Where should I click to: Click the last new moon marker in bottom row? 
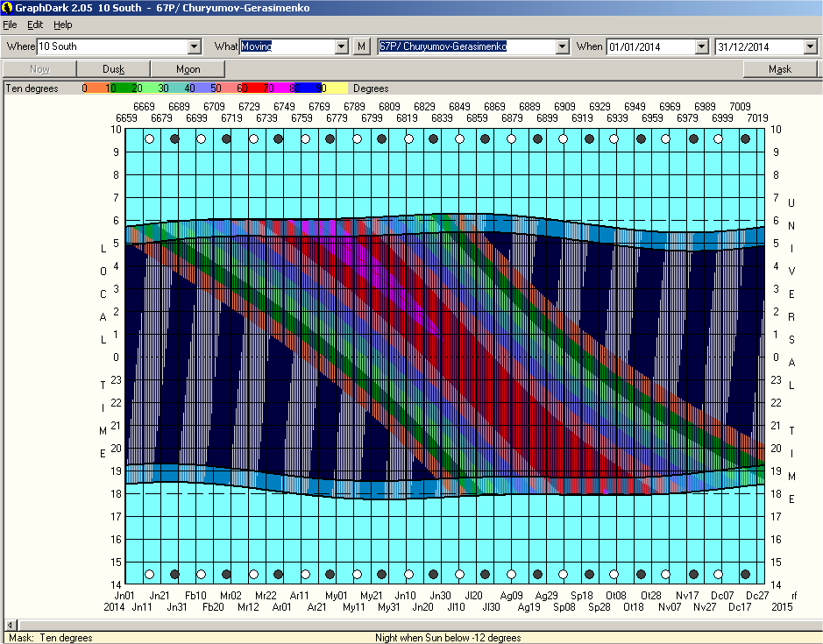click(745, 575)
